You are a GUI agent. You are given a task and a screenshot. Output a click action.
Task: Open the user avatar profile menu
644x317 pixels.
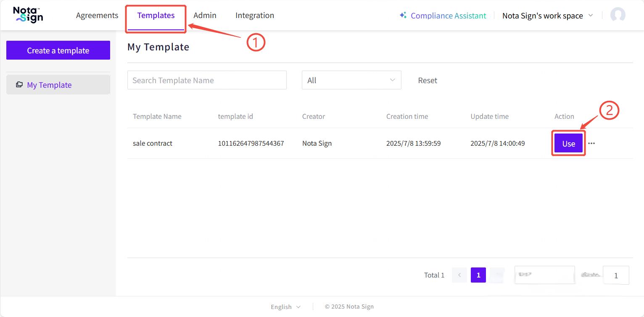pos(618,15)
